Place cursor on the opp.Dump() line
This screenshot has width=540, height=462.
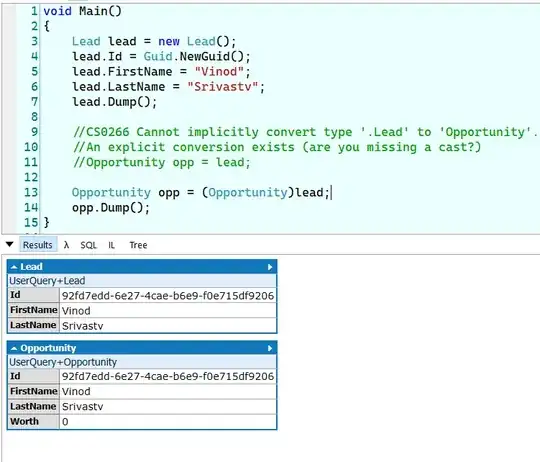pos(111,208)
